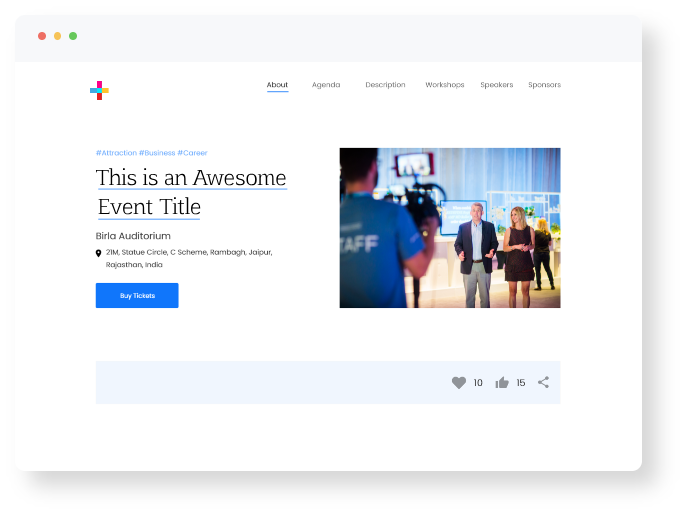
Task: Click the #Business hashtag
Action: 157,153
